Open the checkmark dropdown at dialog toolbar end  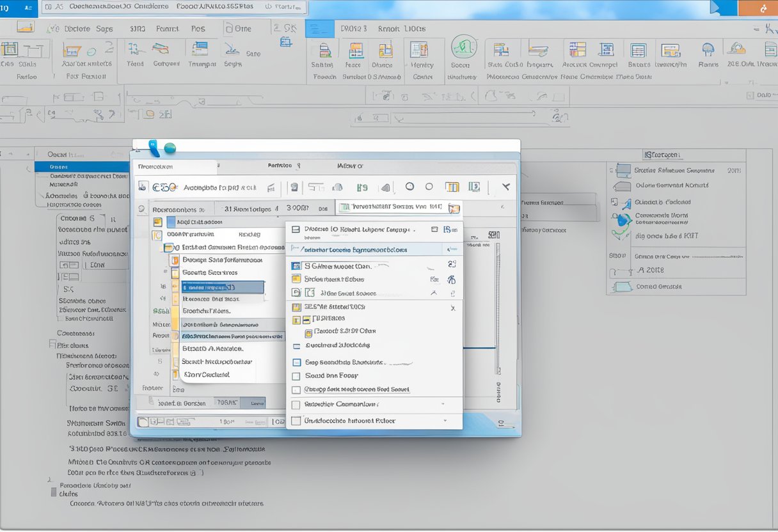coord(505,187)
